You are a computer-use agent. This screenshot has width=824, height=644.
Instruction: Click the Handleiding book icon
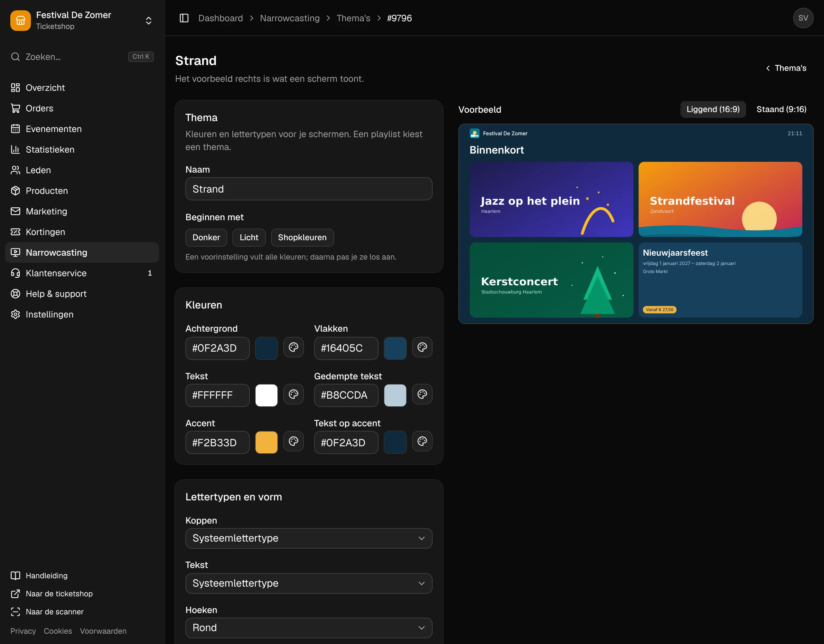[x=15, y=575]
